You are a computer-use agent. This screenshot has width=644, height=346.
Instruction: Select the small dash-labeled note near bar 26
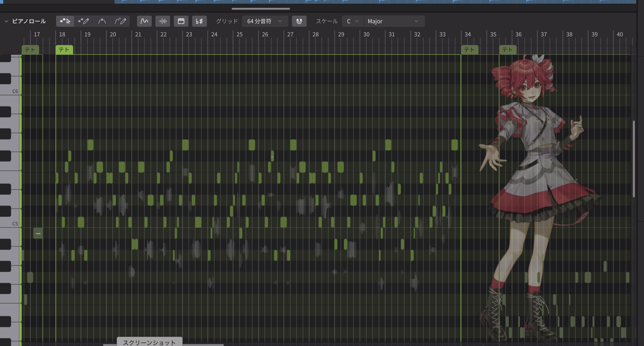(x=272, y=156)
